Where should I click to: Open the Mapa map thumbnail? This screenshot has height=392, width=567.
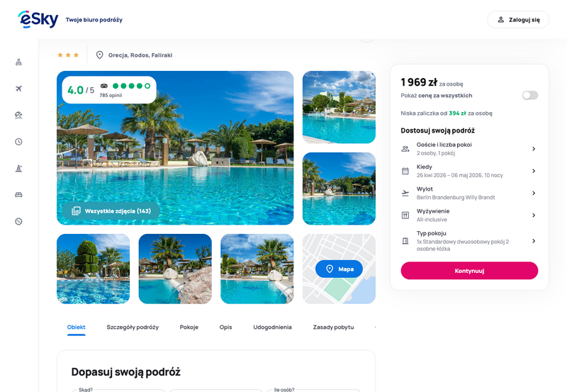(339, 269)
